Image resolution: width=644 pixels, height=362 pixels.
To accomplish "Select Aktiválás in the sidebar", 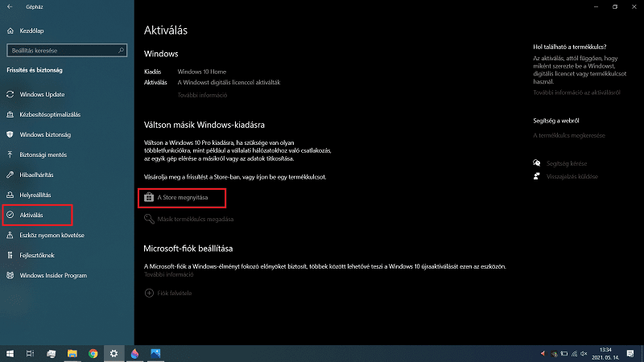I will [32, 215].
